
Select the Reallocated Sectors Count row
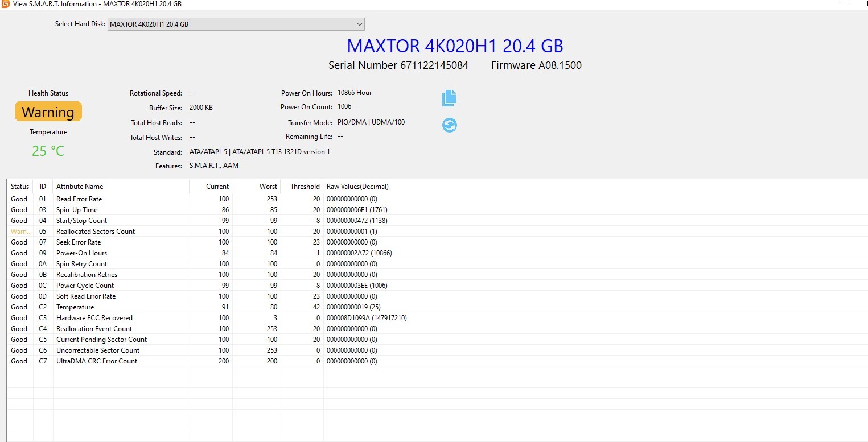point(437,232)
